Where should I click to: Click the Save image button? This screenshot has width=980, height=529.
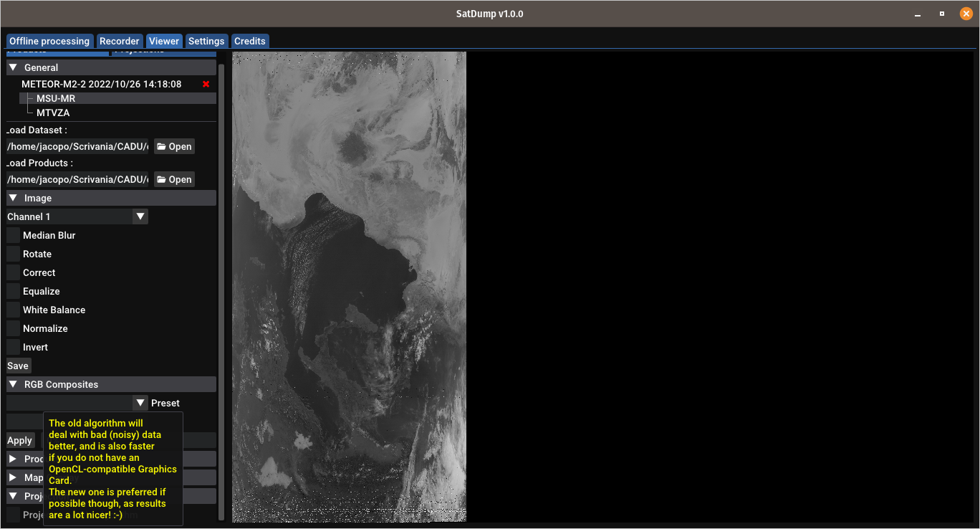click(x=18, y=366)
